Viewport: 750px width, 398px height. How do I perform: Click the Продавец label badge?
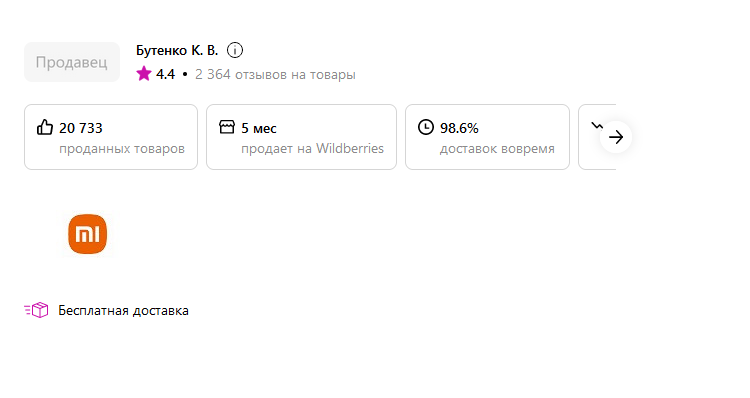pyautogui.click(x=72, y=62)
